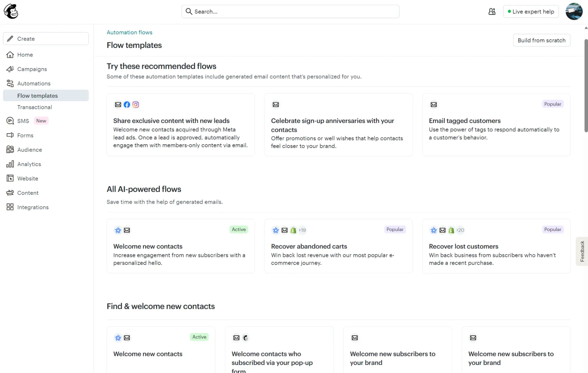
Task: Click Find & welcome new contacts heading
Action: click(161, 306)
